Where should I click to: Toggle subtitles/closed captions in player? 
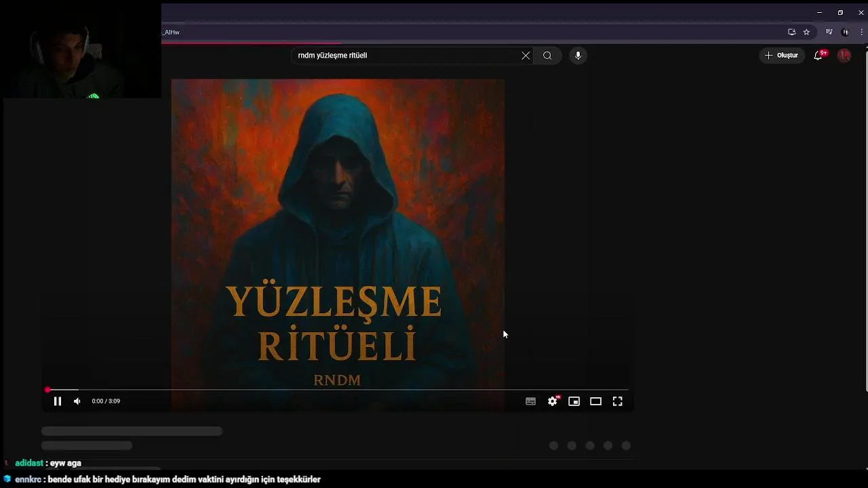coord(531,401)
